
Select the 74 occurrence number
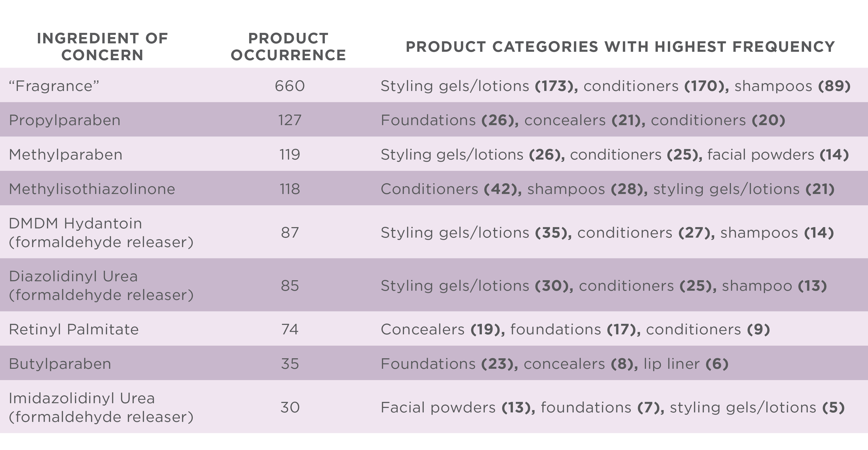tap(290, 329)
